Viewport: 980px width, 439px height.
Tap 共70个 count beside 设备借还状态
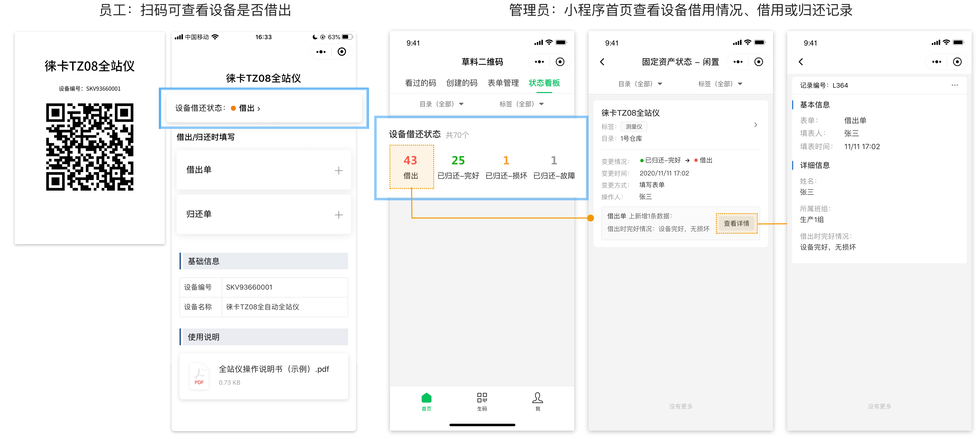coord(457,135)
